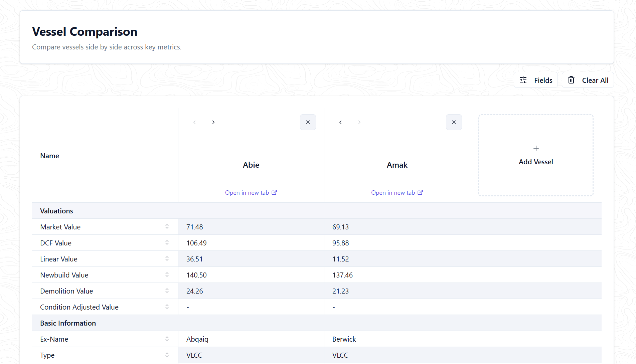Move Abie column right with chevron arrow

click(213, 122)
